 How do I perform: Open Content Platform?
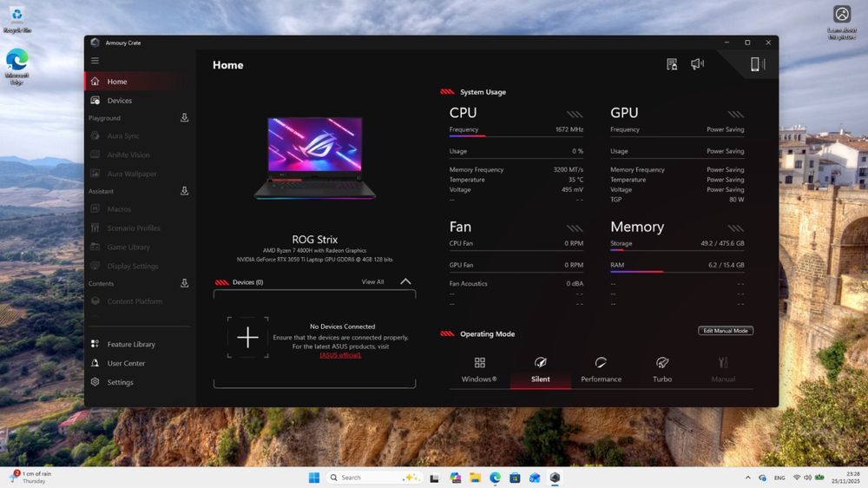138,301
